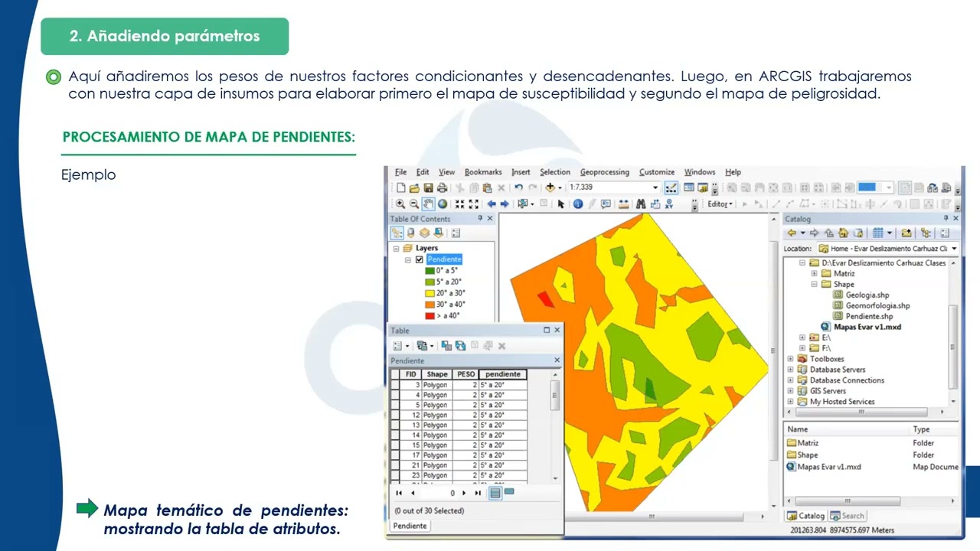Open the Table Options dropdown
Image resolution: width=980 pixels, height=551 pixels.
click(400, 346)
